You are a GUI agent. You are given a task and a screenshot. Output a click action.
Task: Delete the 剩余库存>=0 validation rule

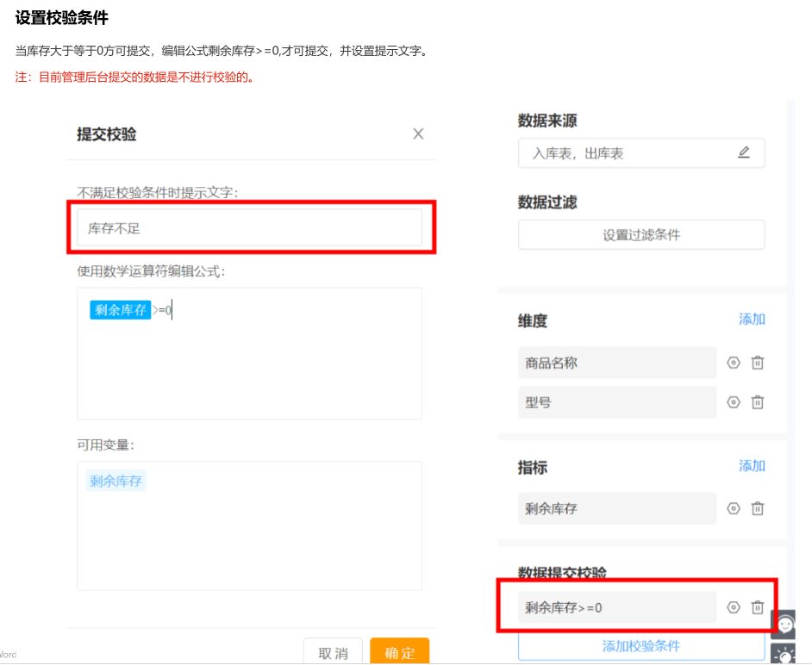point(757,607)
